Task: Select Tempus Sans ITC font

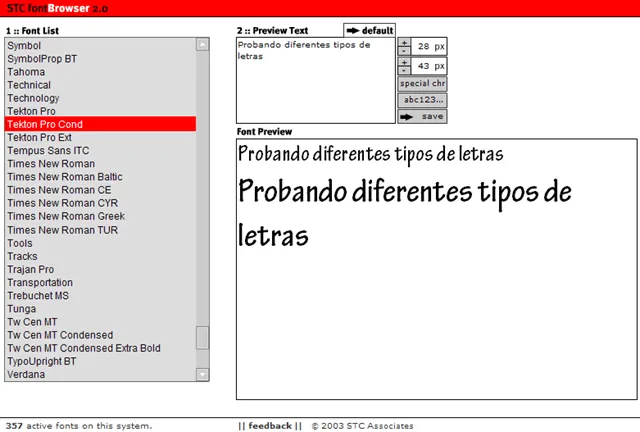Action: point(100,150)
